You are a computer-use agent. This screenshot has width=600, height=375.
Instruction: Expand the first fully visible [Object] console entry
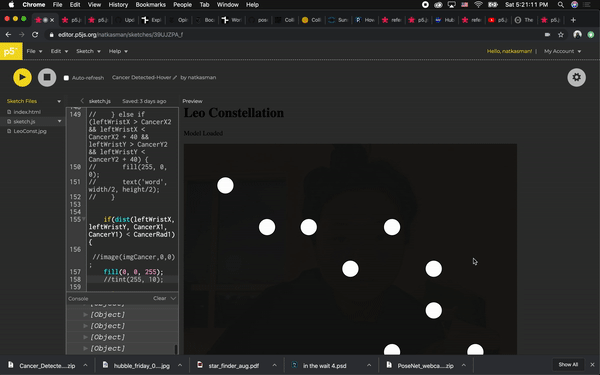85,315
